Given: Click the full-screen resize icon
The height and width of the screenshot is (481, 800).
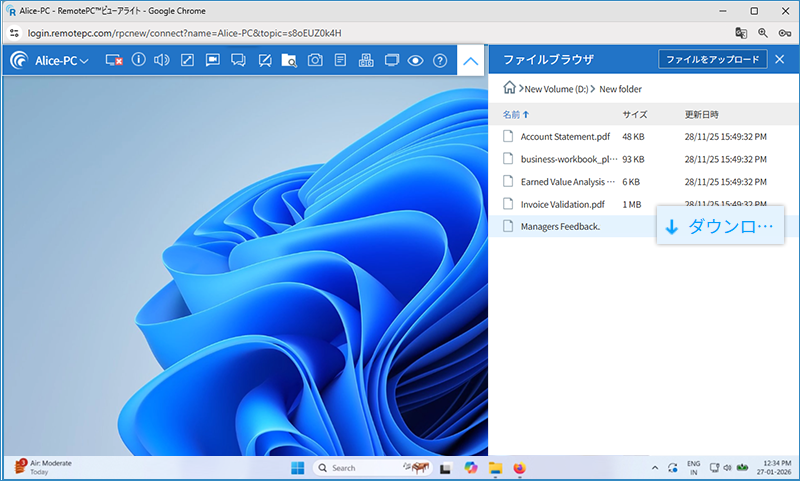Looking at the screenshot, I should pyautogui.click(x=187, y=60).
